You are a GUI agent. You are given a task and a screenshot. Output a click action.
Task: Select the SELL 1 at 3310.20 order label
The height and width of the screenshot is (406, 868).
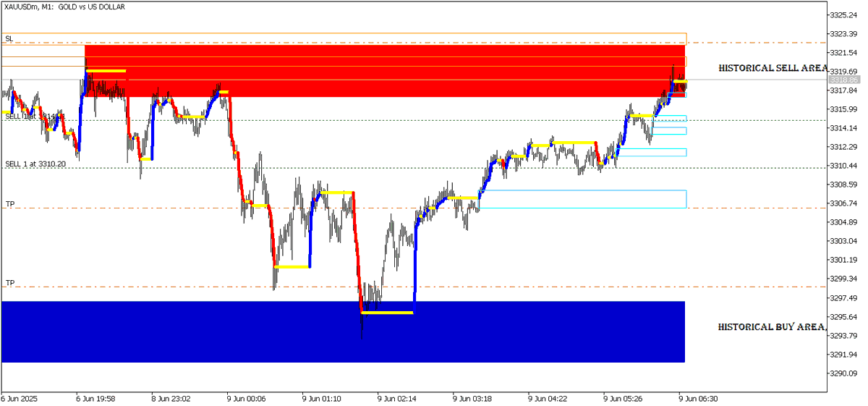coord(35,164)
